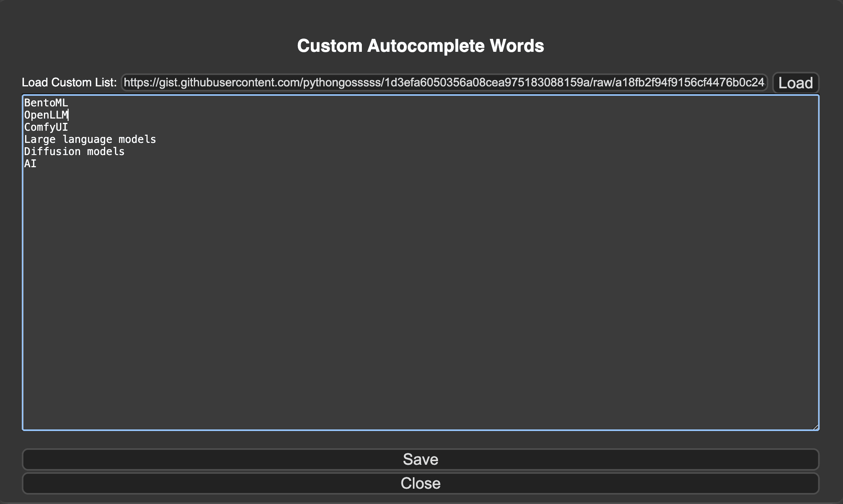Click the word AI in the word list
This screenshot has width=843, height=504.
point(29,163)
